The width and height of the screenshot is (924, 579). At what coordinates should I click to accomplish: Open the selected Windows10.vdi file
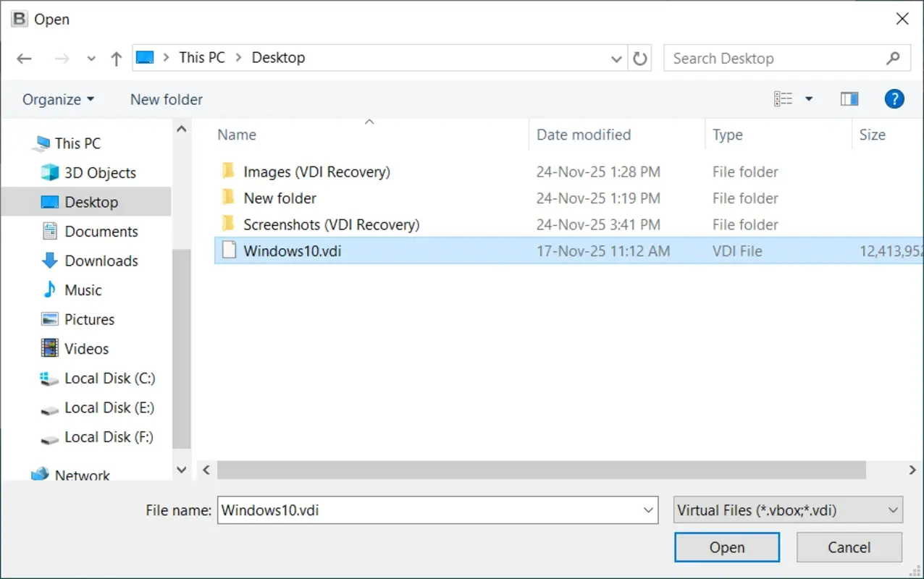(x=727, y=547)
